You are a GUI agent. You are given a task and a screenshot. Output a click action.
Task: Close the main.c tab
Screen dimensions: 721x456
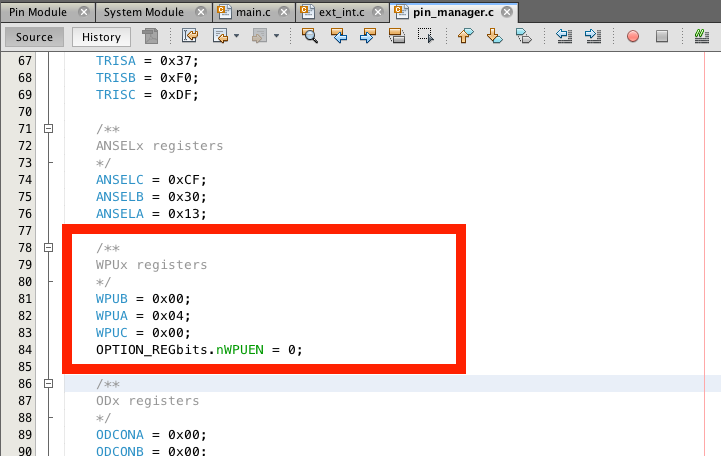(x=285, y=12)
